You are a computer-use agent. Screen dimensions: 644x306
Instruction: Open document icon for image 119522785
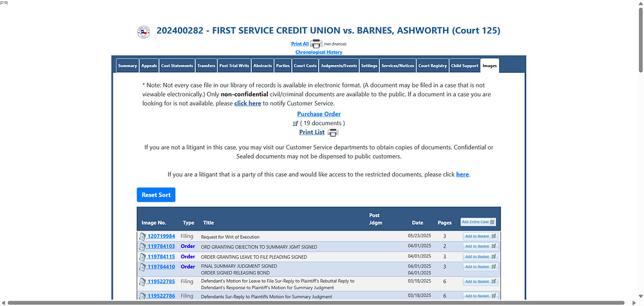click(x=142, y=282)
